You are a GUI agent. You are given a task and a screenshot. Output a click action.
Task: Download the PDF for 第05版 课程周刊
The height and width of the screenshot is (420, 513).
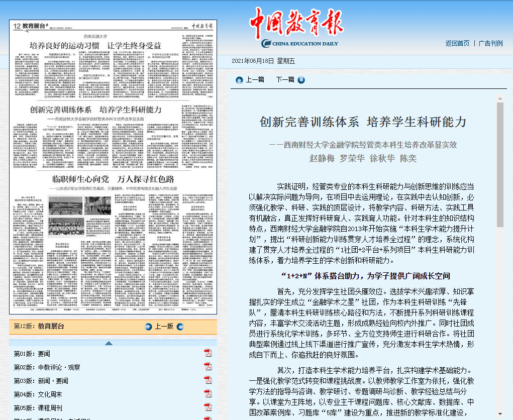[208, 407]
